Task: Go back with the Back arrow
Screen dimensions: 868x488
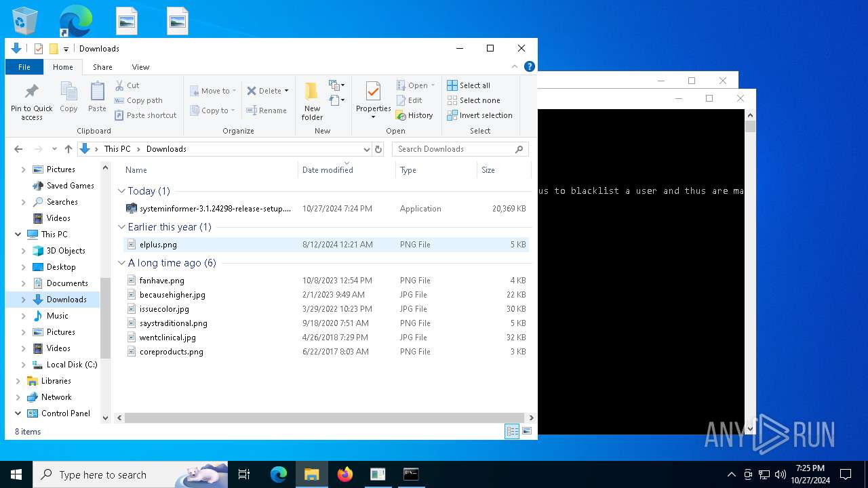Action: (x=18, y=149)
